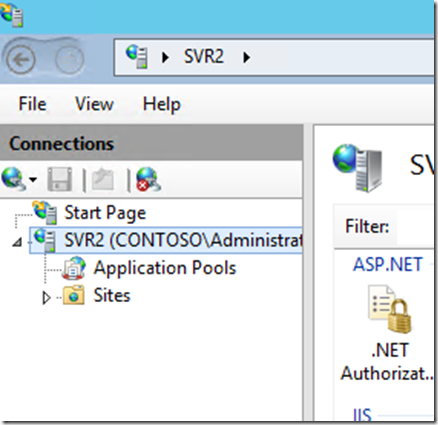
Task: Click the Up folder toolbar icon
Action: 103,179
